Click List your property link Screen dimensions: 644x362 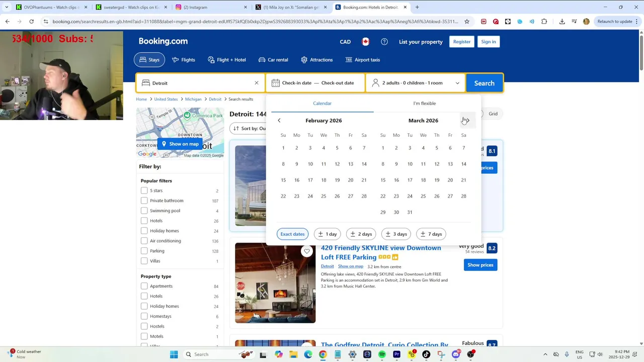(x=421, y=42)
